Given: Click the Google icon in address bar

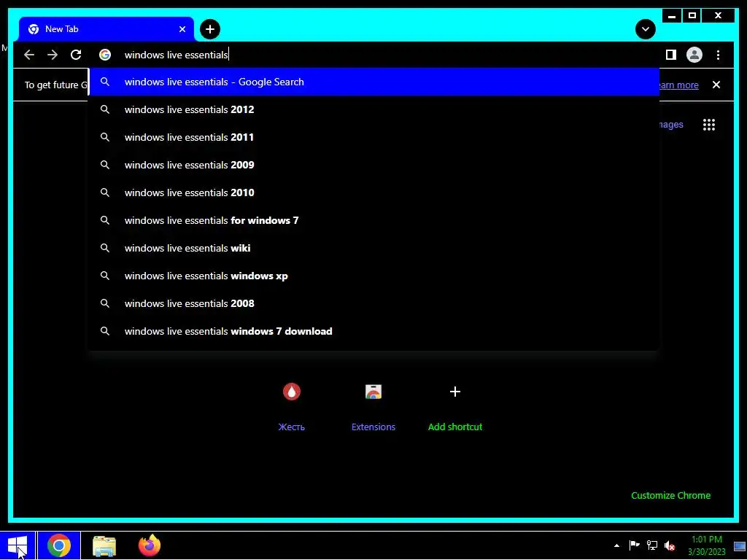Looking at the screenshot, I should click(105, 55).
